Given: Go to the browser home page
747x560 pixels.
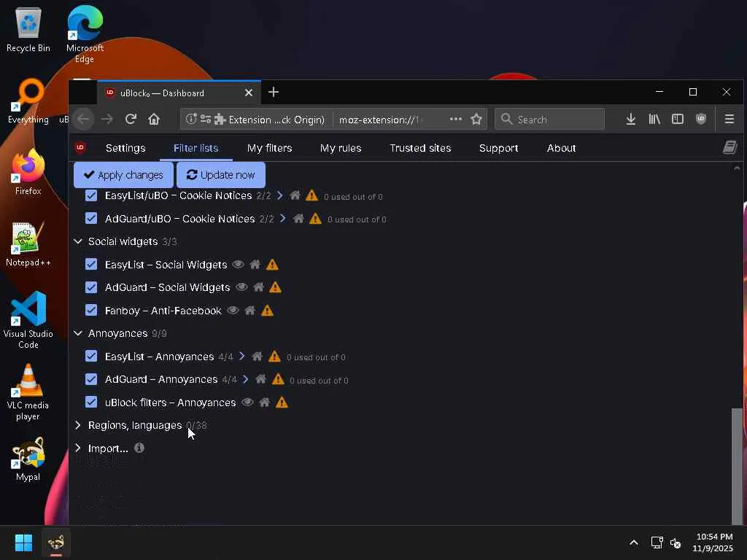Looking at the screenshot, I should pos(154,119).
